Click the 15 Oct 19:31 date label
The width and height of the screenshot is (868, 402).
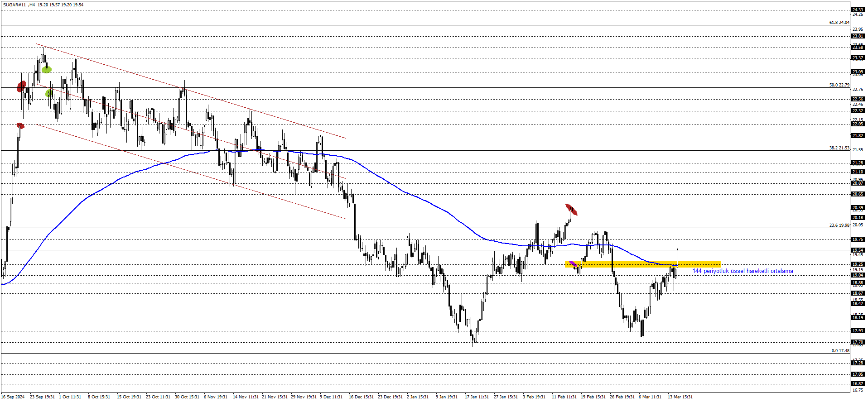129,397
